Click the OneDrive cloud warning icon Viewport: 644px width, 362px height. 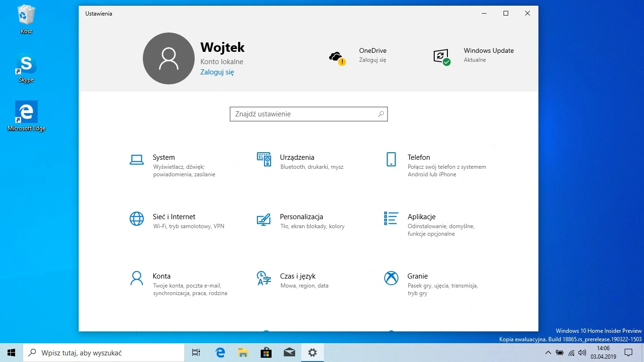(x=337, y=58)
